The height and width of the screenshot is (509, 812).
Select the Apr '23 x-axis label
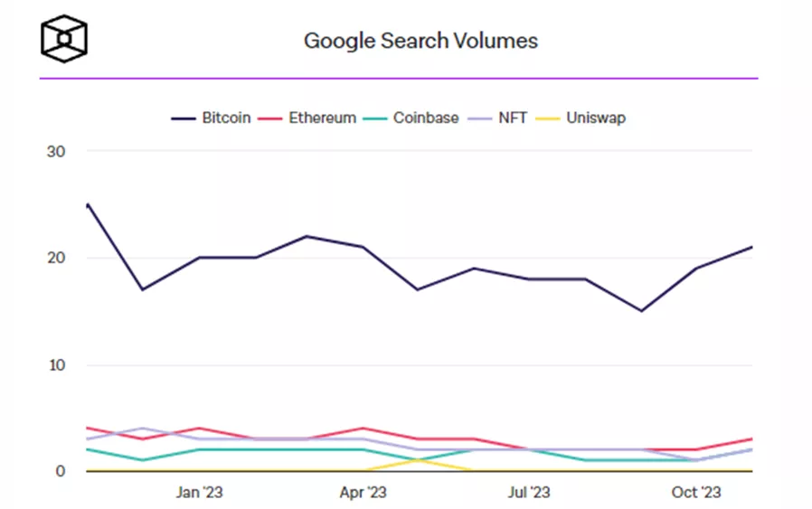click(364, 493)
